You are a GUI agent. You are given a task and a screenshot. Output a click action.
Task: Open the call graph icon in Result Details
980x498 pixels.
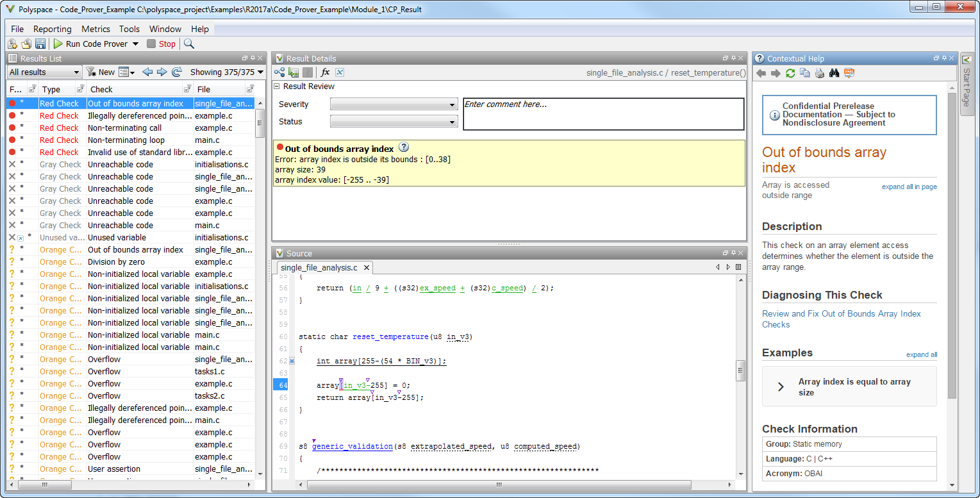(279, 72)
